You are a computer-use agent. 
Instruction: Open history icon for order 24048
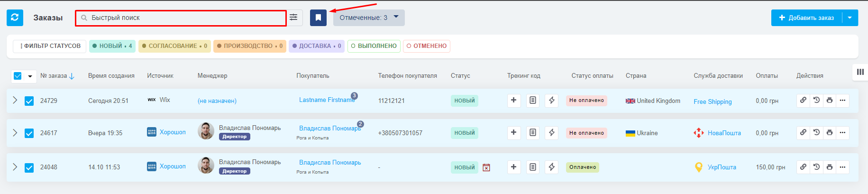coord(816,167)
